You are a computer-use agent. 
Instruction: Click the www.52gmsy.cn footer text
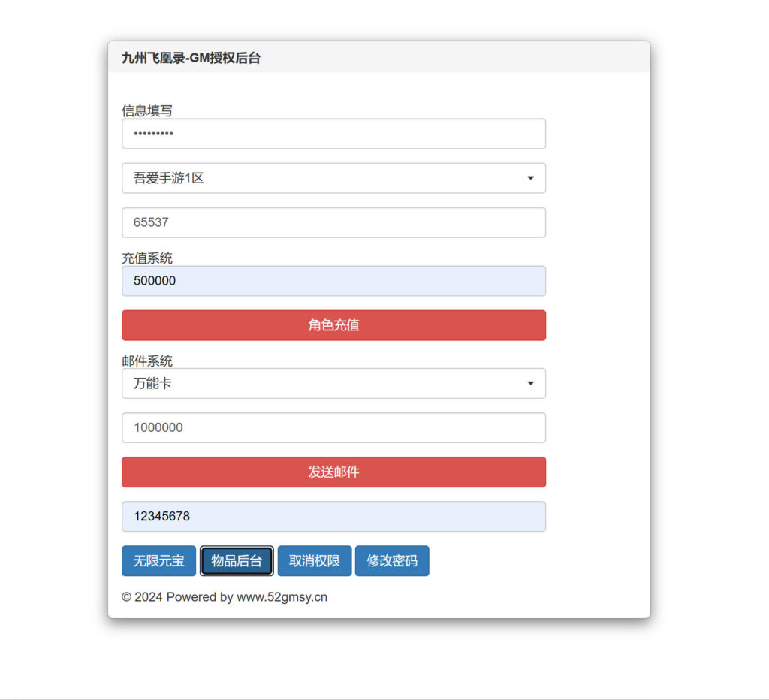click(x=282, y=597)
